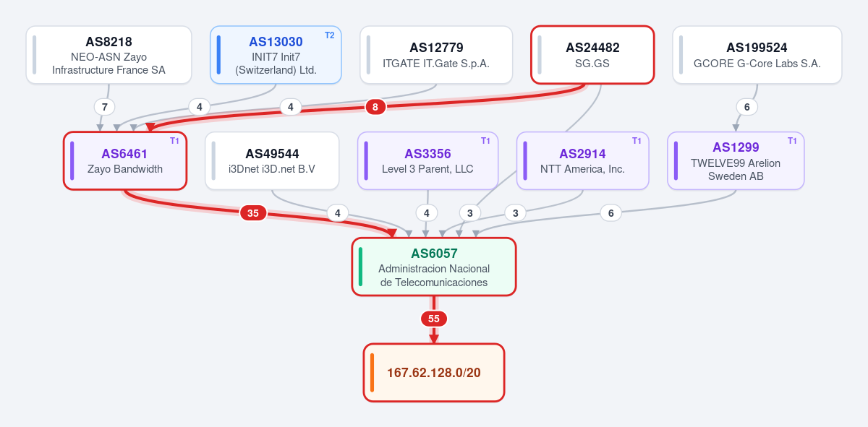Click the AS13030 INIT7 node

pos(276,55)
